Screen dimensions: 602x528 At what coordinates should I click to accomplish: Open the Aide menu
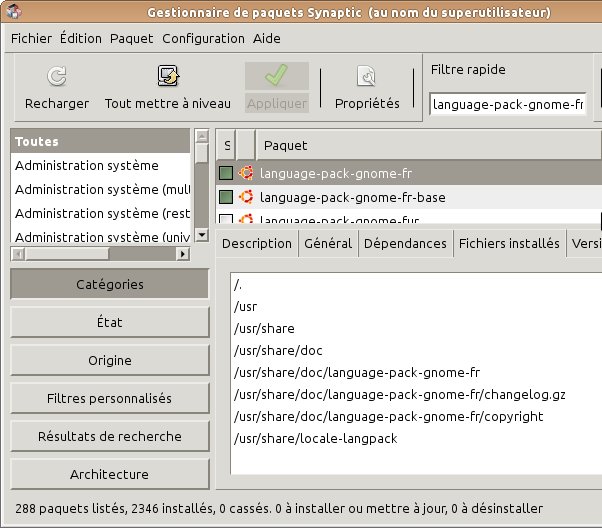tap(266, 38)
